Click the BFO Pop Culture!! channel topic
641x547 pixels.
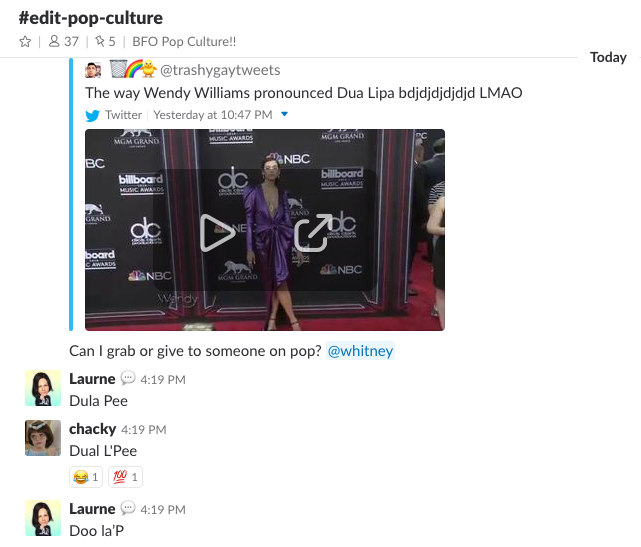pos(184,42)
